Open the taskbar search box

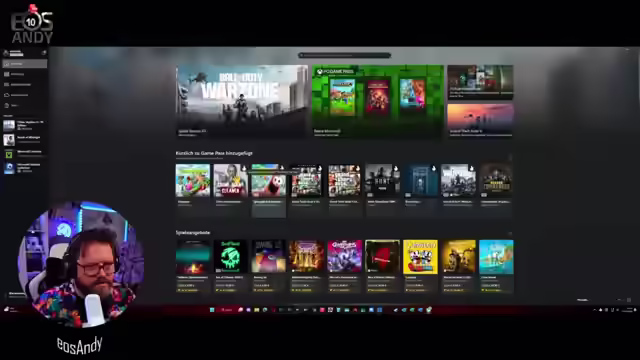point(226,310)
